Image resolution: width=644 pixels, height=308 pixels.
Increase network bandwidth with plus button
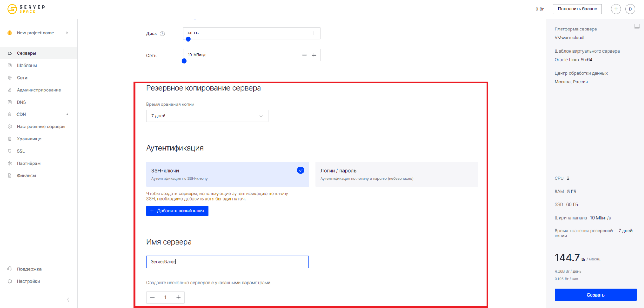point(314,55)
